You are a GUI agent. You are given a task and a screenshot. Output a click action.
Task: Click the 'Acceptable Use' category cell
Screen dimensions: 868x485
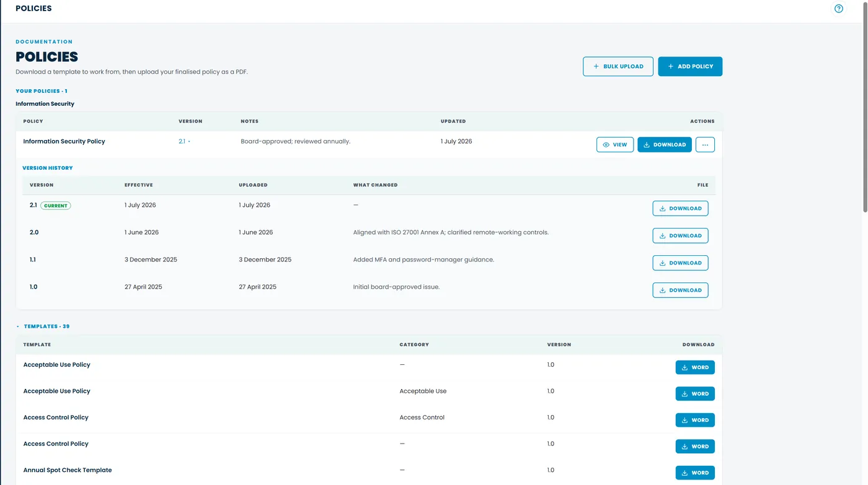coord(423,391)
